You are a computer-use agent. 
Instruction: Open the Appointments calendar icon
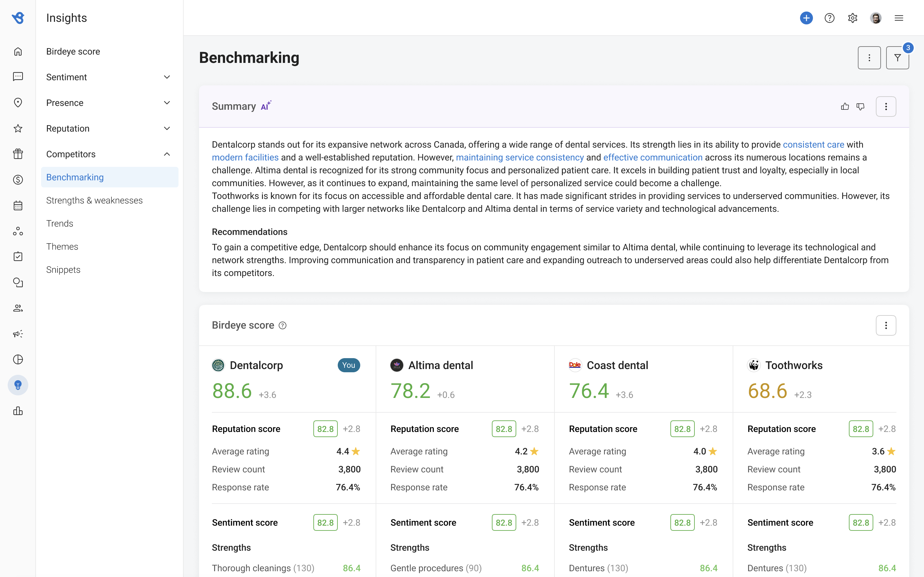(x=18, y=206)
